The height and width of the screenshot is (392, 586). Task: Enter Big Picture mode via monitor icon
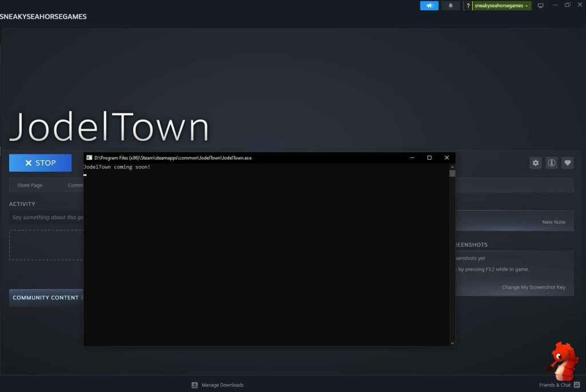click(x=540, y=6)
